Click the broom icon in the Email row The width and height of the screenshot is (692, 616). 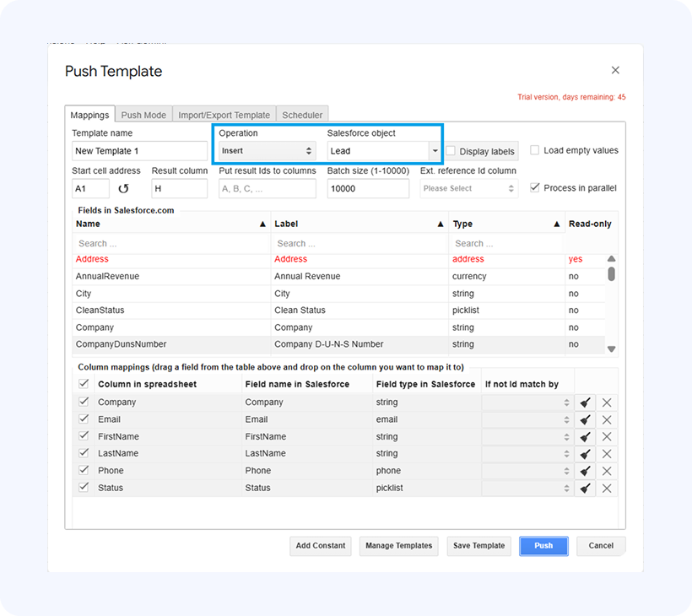click(x=585, y=419)
